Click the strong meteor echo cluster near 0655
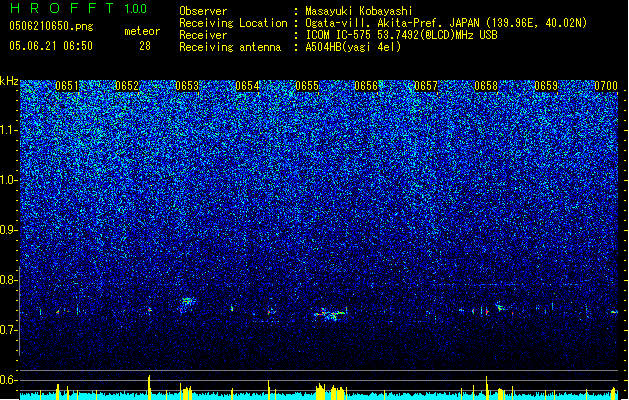The width and height of the screenshot is (629, 400). [x=330, y=314]
